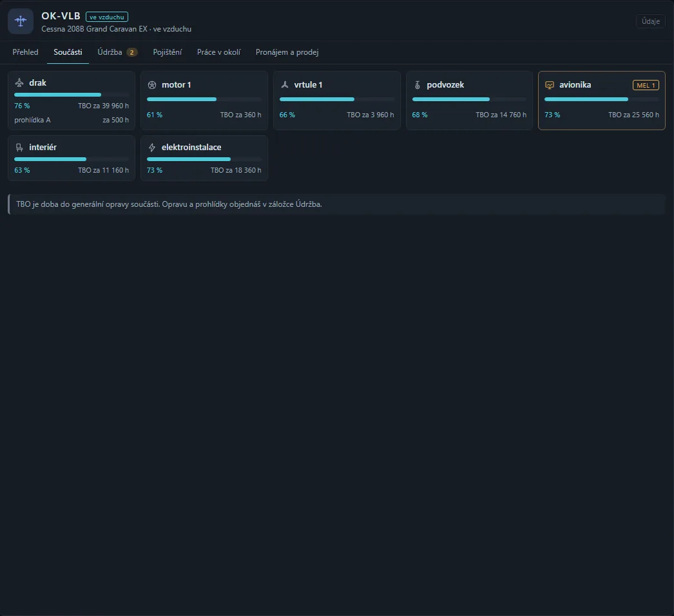Open the Přehled tab
The height and width of the screenshot is (616, 674).
click(25, 52)
